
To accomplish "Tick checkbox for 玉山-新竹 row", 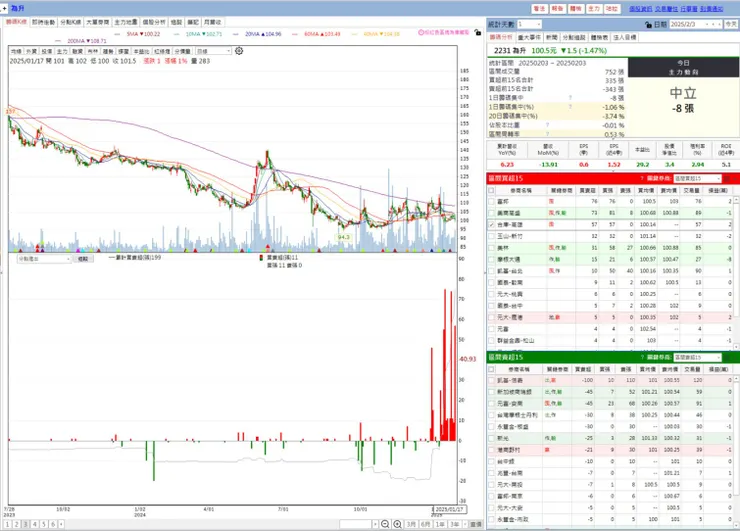I will pyautogui.click(x=491, y=236).
